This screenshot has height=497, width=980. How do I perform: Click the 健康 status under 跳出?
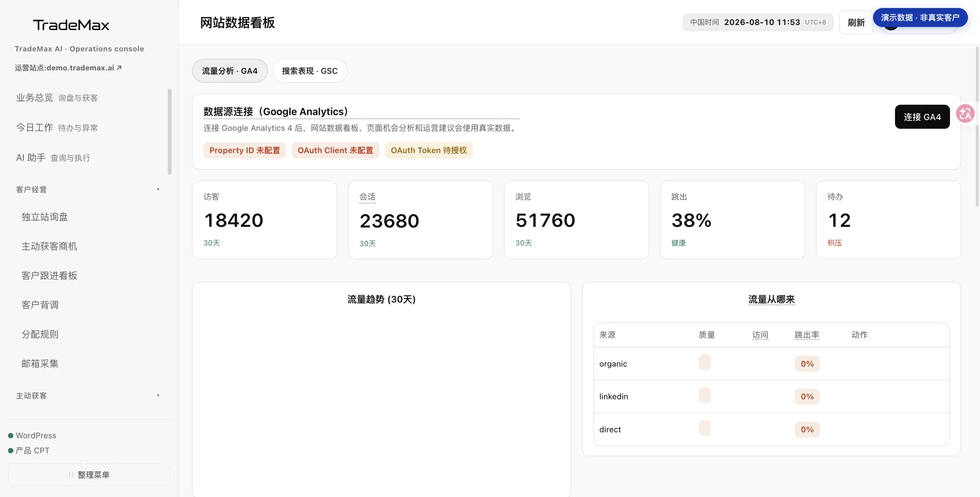coord(678,243)
